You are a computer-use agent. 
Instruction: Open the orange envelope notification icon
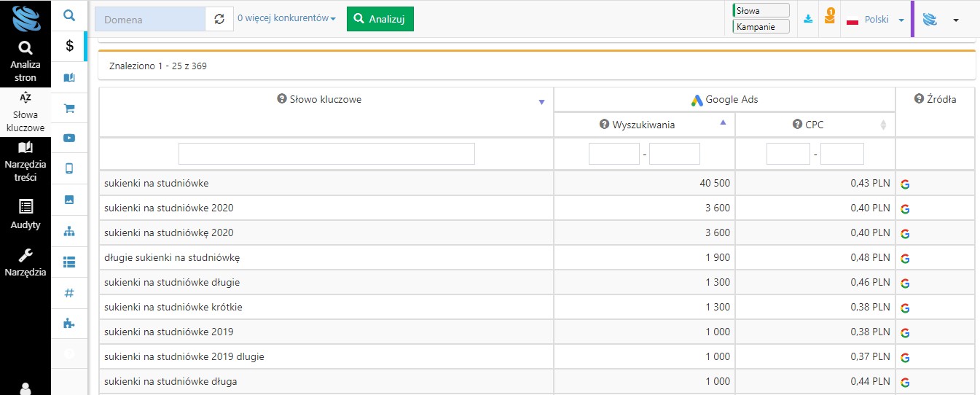point(830,17)
